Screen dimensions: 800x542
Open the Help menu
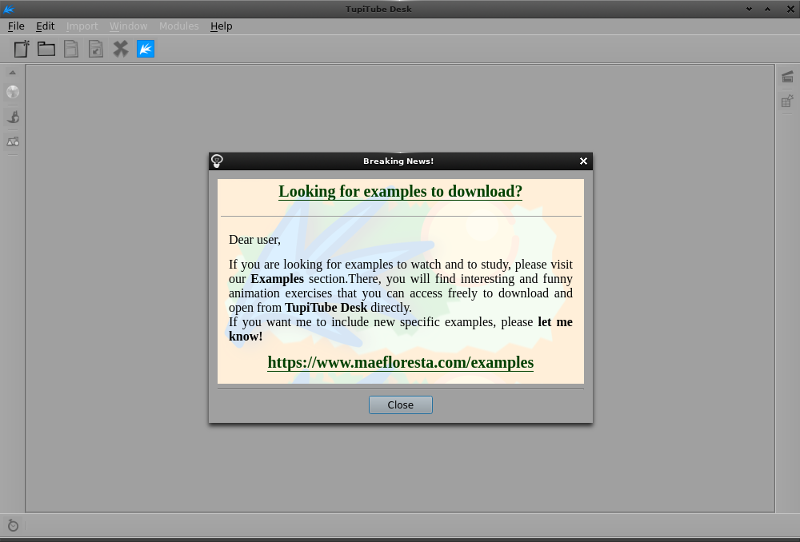[x=221, y=26]
